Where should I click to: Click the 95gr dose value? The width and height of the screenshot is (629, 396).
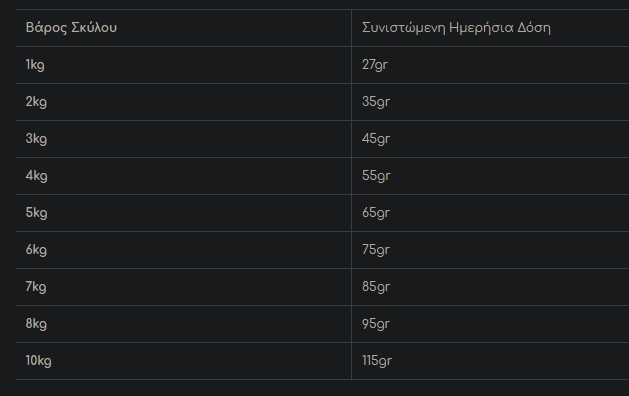(376, 324)
